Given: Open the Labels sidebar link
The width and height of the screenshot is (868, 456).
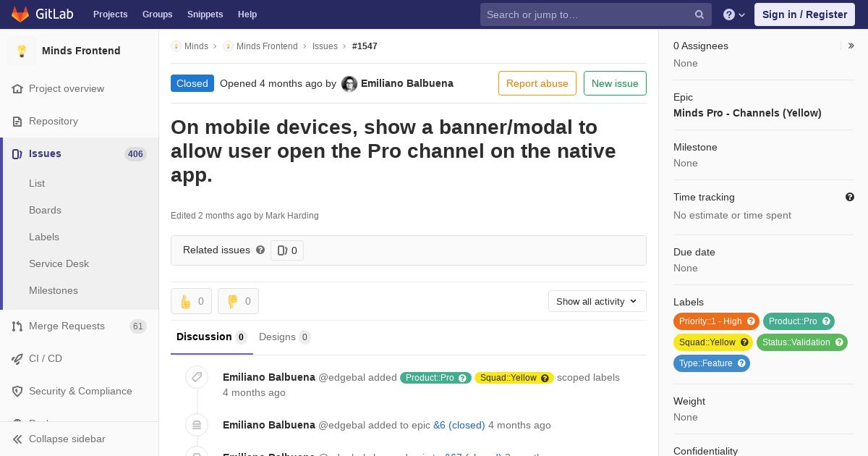Looking at the screenshot, I should pyautogui.click(x=44, y=237).
